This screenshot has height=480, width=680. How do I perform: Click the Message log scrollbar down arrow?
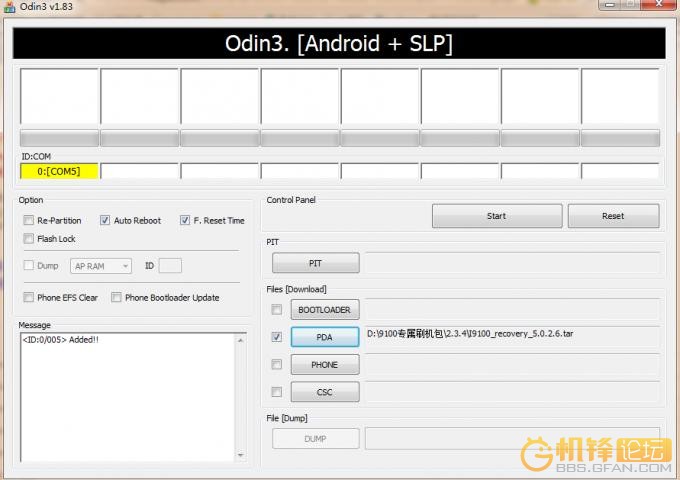pyautogui.click(x=241, y=455)
